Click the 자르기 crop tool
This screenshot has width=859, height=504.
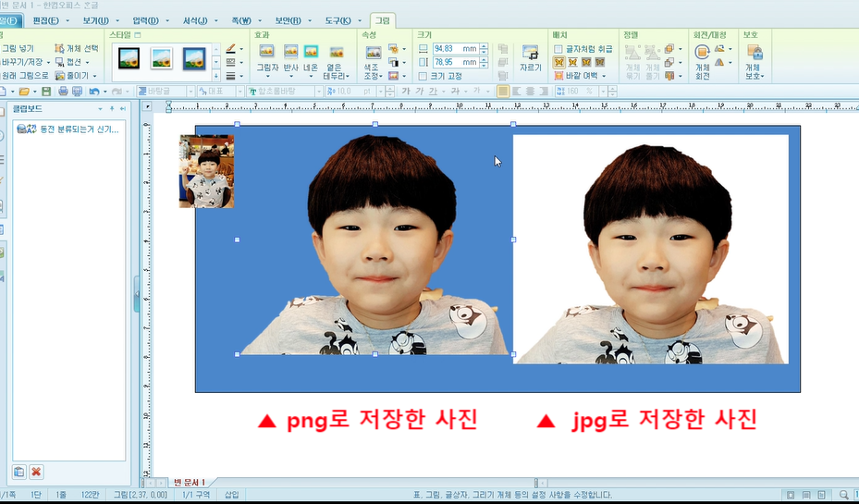click(x=531, y=58)
